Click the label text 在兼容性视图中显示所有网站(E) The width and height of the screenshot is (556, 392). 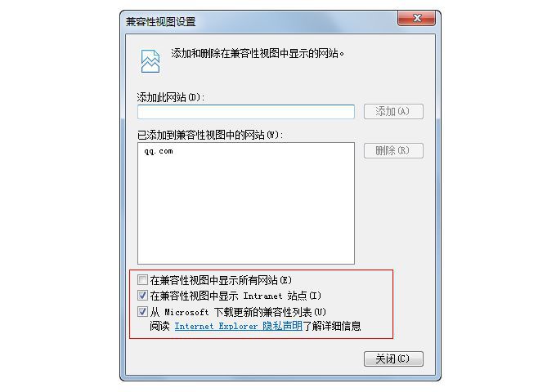pos(221,280)
